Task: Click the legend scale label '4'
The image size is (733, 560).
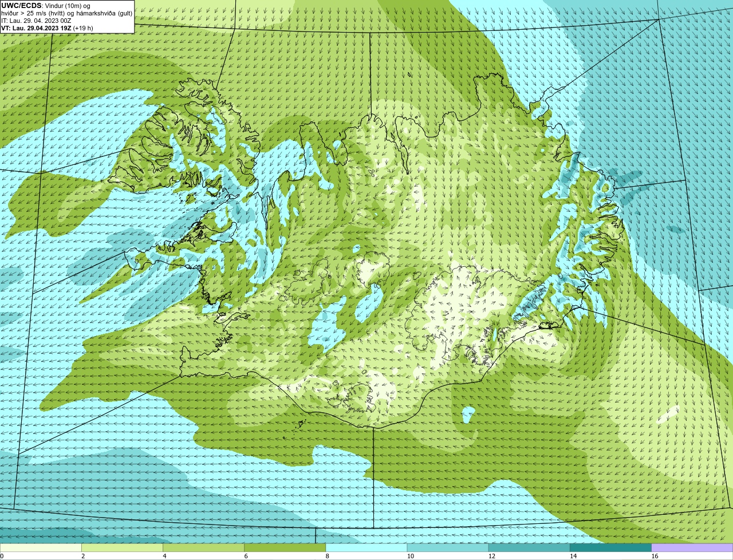Action: coord(164,556)
